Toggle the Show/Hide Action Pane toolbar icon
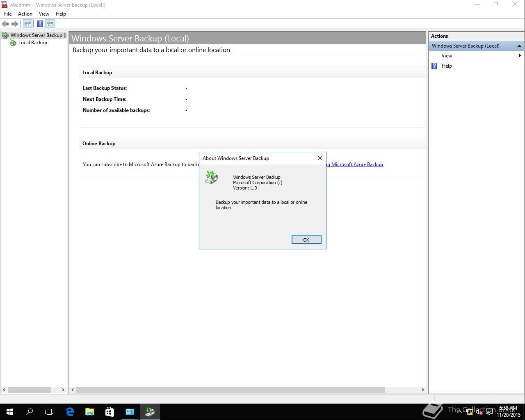Viewport: 525px width, 420px height. click(x=50, y=24)
